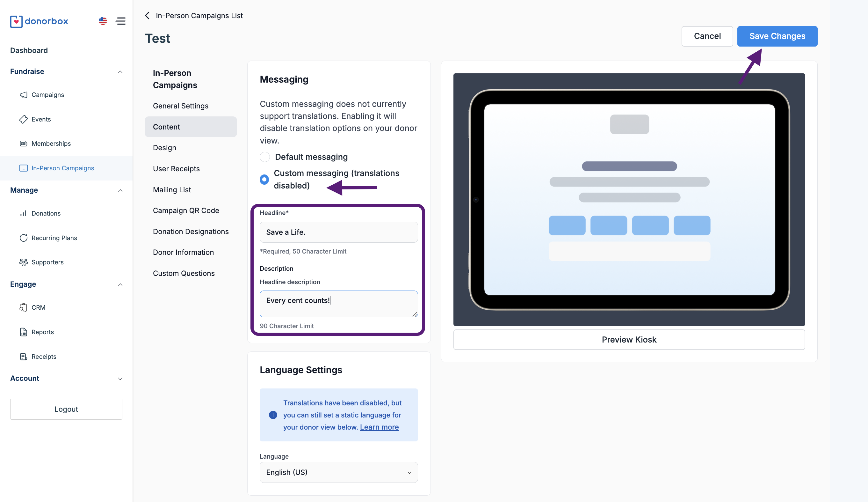Collapse the Fundraise section
The image size is (868, 502).
point(120,72)
